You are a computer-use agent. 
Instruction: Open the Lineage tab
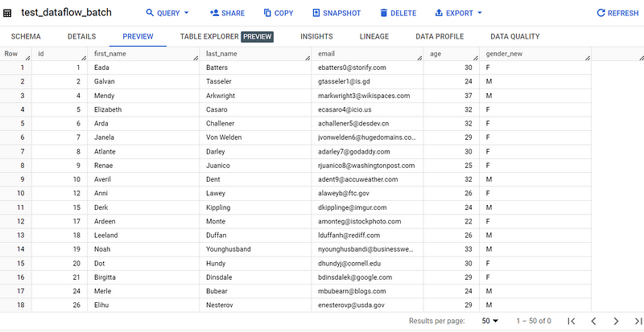pos(374,36)
